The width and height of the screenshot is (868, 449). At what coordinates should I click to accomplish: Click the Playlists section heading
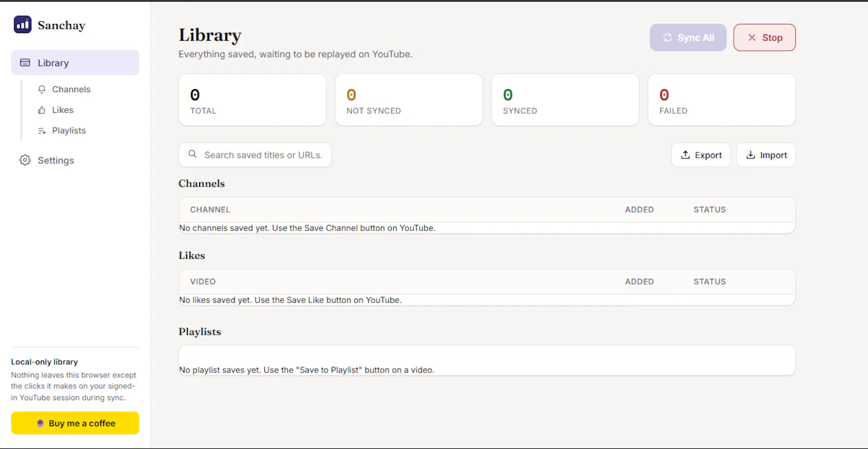200,332
